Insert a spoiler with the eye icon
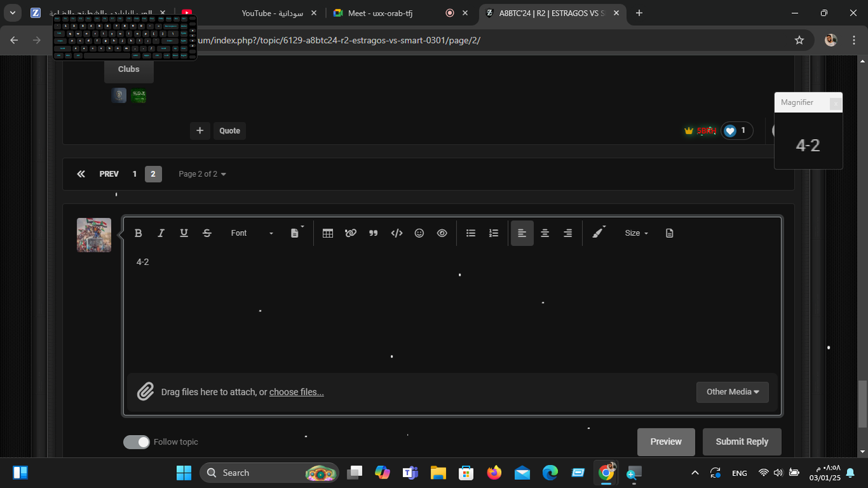868x488 pixels. click(x=442, y=233)
